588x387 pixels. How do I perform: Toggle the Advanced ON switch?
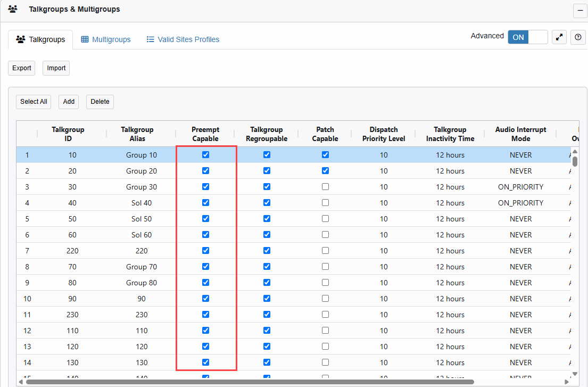click(527, 37)
